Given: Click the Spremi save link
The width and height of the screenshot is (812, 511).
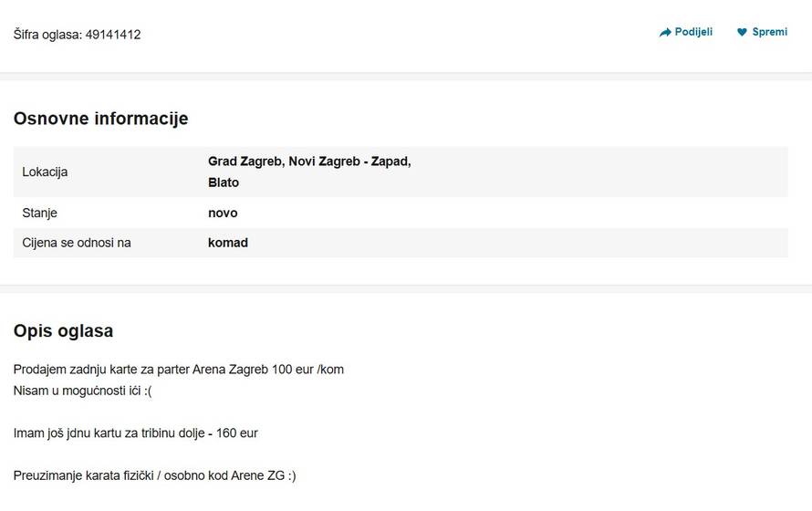Looking at the screenshot, I should coord(769,32).
